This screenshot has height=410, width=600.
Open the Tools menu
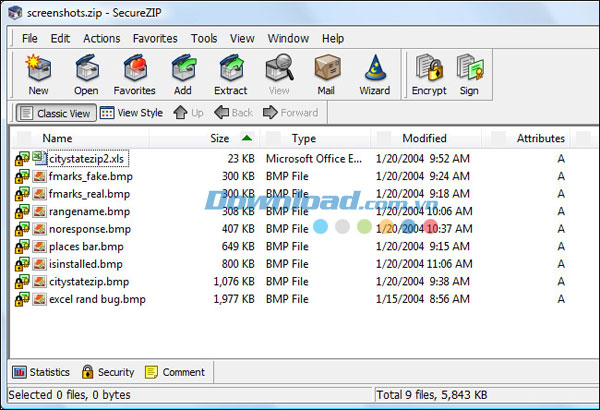pyautogui.click(x=203, y=38)
